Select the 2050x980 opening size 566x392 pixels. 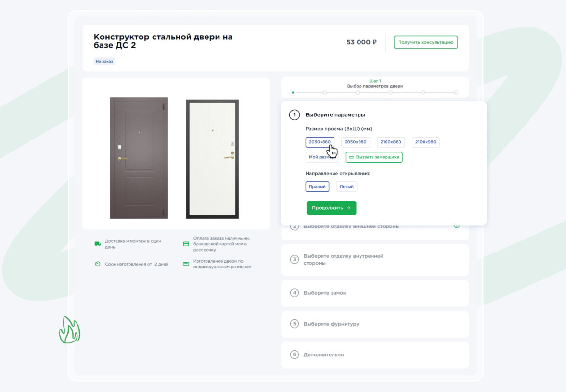coord(356,142)
